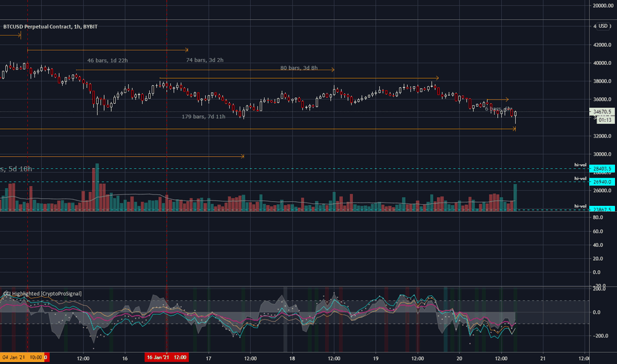617x364 pixels.
Task: Click the BTCUSD Perpetual Contract chart title
Action: (50, 26)
